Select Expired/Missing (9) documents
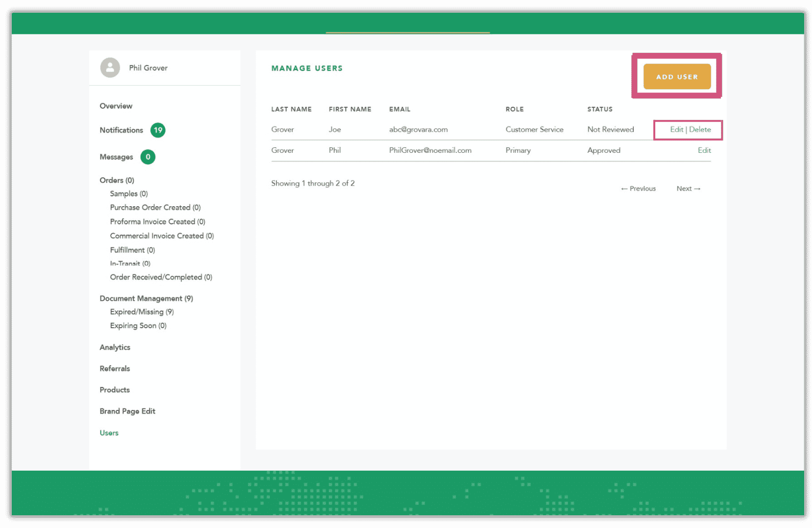Screen dimensions: 812x528 click(x=142, y=312)
